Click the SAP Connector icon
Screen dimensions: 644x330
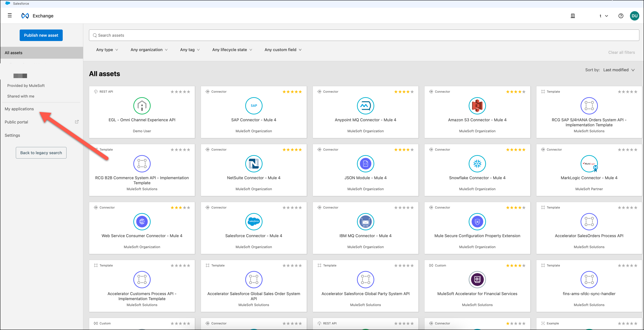(254, 106)
